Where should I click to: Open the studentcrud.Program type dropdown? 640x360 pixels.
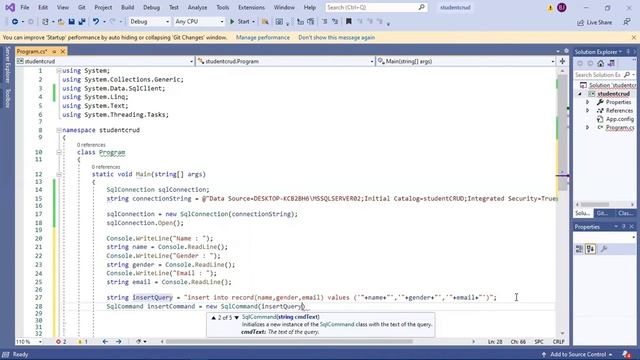tap(285, 61)
